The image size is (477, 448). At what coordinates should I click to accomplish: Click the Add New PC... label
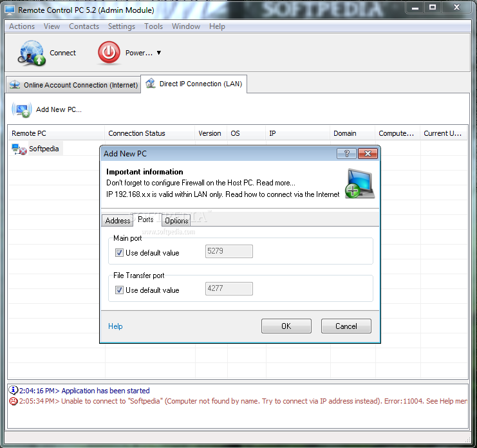(x=59, y=109)
